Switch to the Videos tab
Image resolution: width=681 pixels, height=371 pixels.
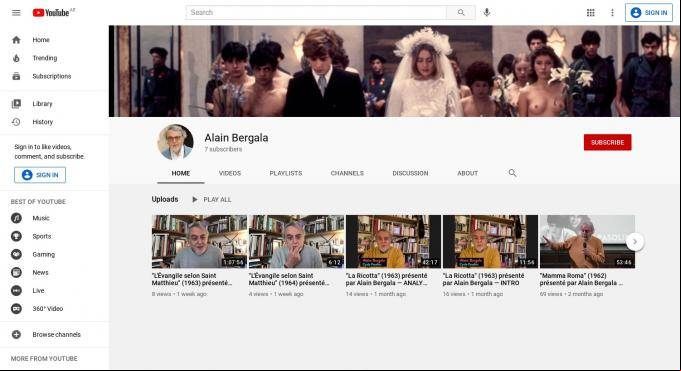coord(230,173)
